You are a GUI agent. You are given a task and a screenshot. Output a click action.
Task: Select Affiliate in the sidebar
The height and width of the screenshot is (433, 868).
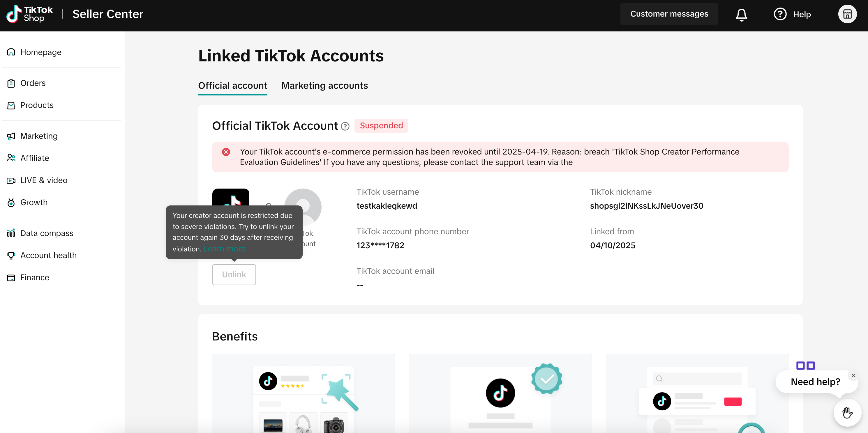point(34,158)
